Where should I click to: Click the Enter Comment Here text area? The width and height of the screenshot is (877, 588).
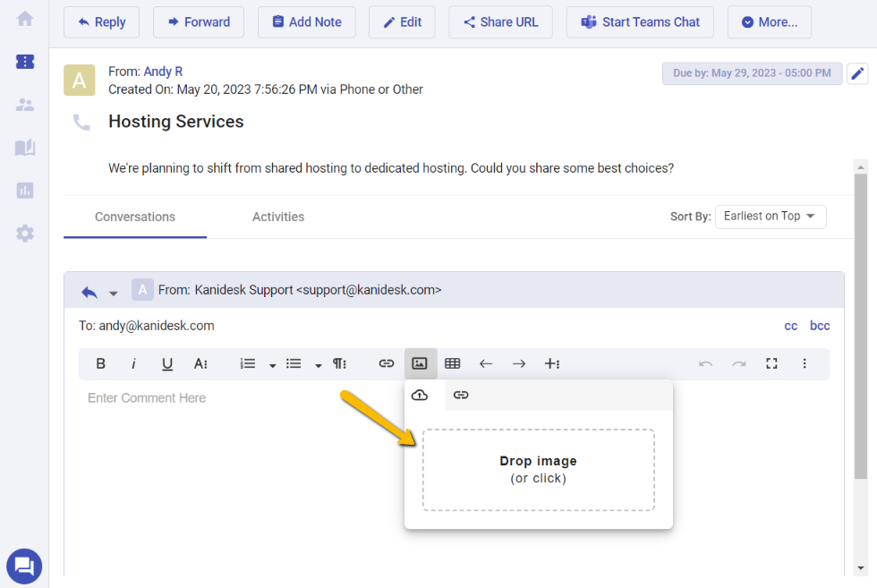(147, 397)
